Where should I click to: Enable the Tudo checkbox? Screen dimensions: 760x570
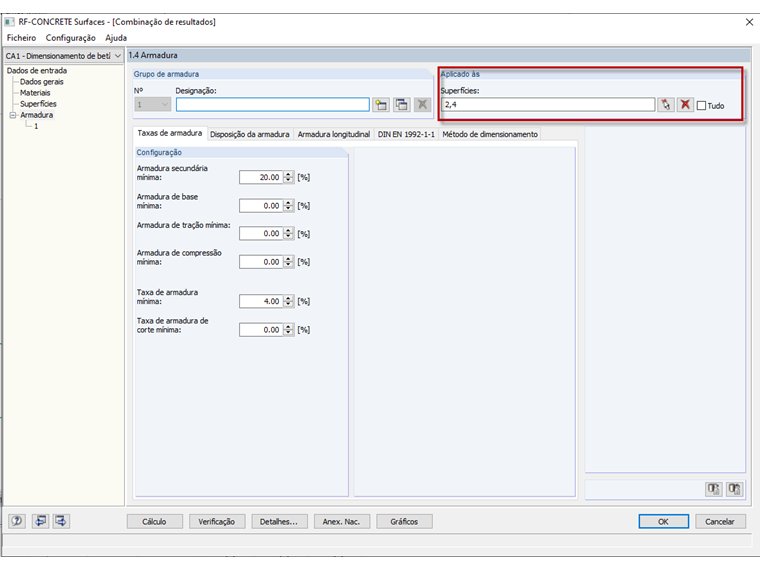(701, 106)
